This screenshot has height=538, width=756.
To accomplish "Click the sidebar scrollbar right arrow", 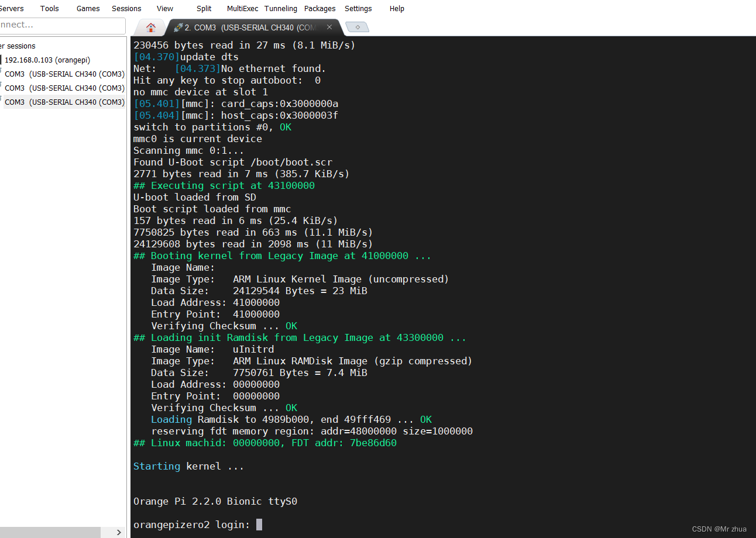I will coord(119,532).
